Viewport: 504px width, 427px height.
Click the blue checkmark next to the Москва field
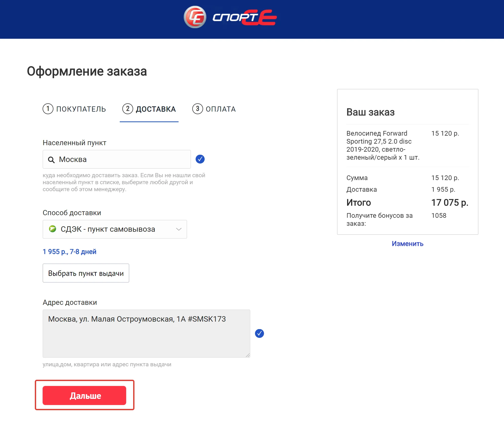(200, 159)
